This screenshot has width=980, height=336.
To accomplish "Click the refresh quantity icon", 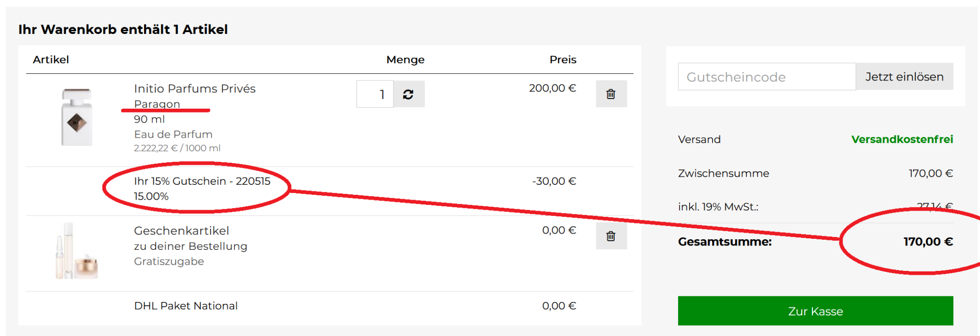I will click(408, 94).
